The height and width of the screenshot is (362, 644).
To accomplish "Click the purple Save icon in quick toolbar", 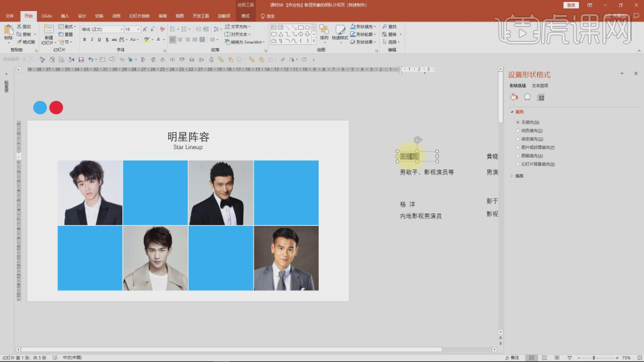I will (x=81, y=60).
